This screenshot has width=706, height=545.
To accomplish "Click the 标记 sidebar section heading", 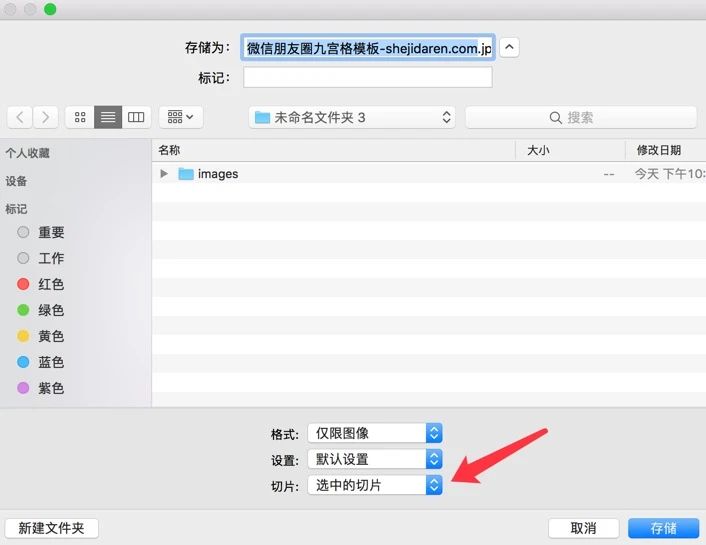I will point(16,209).
